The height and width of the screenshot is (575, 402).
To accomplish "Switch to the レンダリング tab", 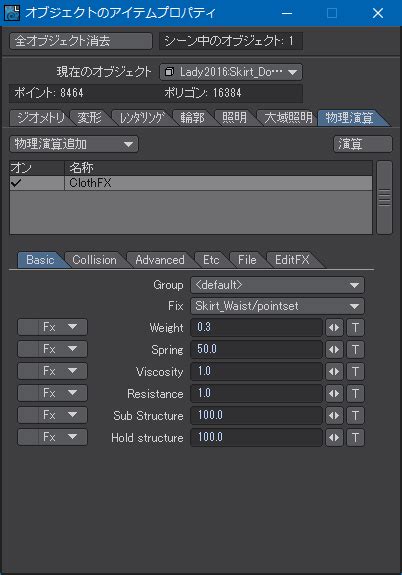I will click(x=142, y=118).
